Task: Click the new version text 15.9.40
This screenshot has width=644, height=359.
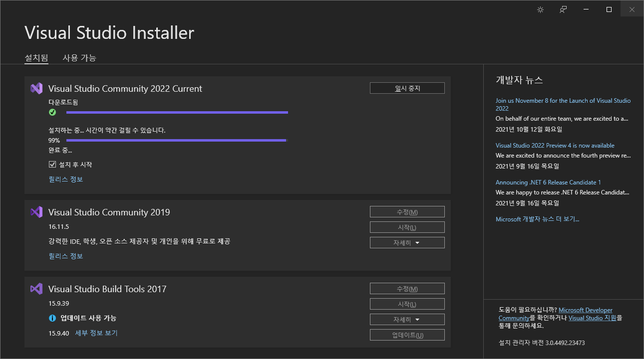Action: pyautogui.click(x=58, y=333)
